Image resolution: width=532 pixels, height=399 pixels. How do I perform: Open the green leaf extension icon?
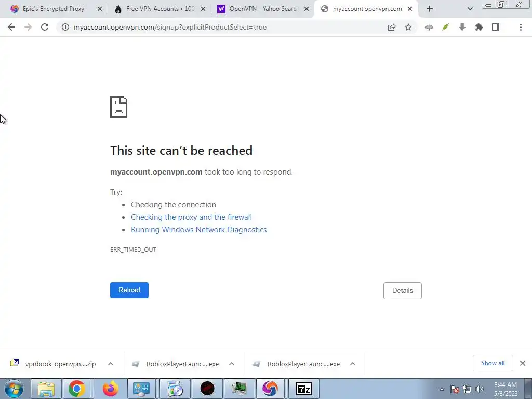click(445, 27)
